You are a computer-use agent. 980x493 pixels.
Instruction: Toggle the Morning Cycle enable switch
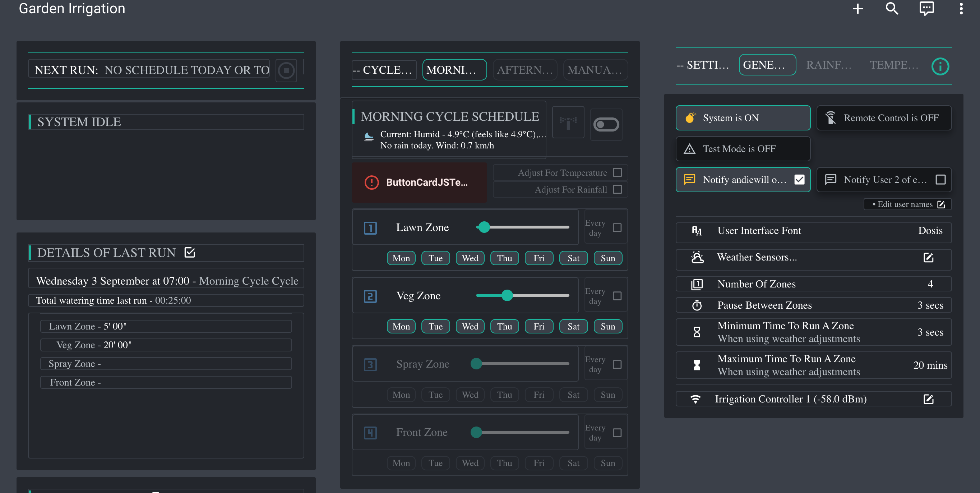click(x=606, y=124)
